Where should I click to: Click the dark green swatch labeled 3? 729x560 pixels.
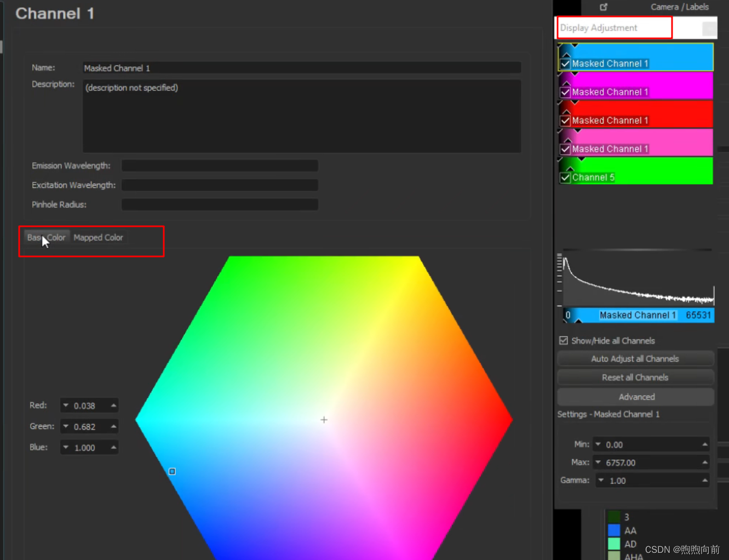click(614, 517)
